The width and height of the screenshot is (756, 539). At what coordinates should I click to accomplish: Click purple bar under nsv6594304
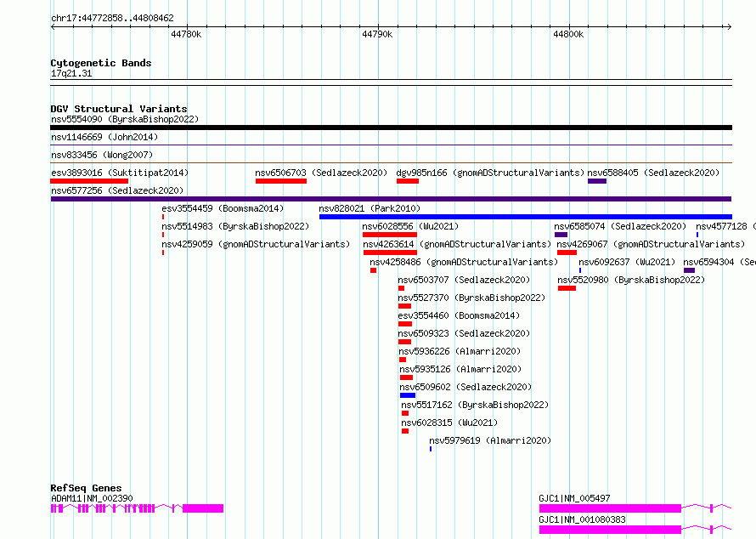pos(690,270)
